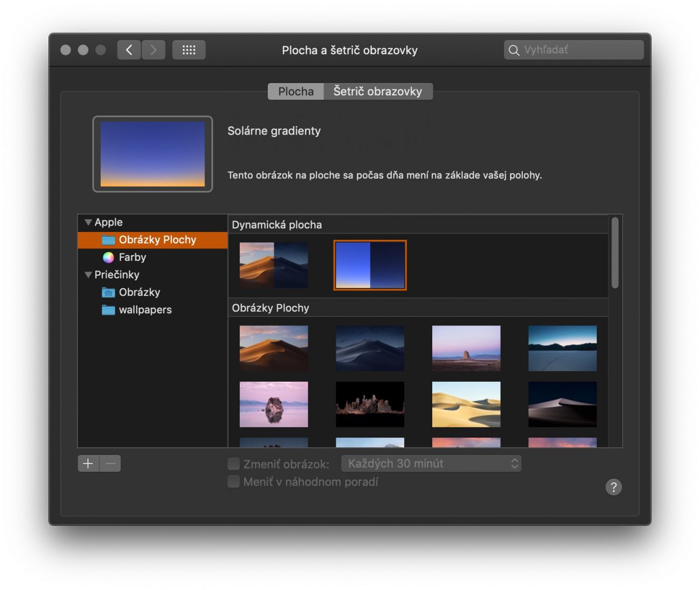Click the wallpapers folder icon

(x=108, y=309)
